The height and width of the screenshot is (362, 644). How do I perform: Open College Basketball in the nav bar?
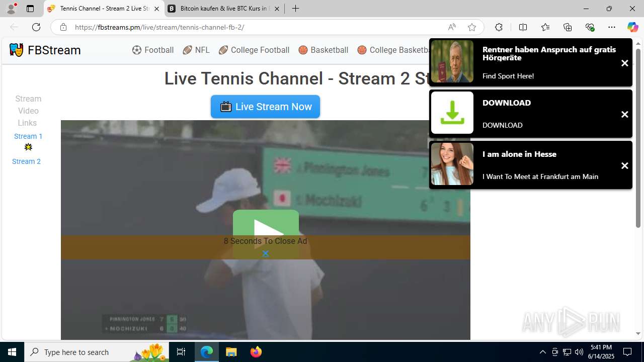point(393,50)
